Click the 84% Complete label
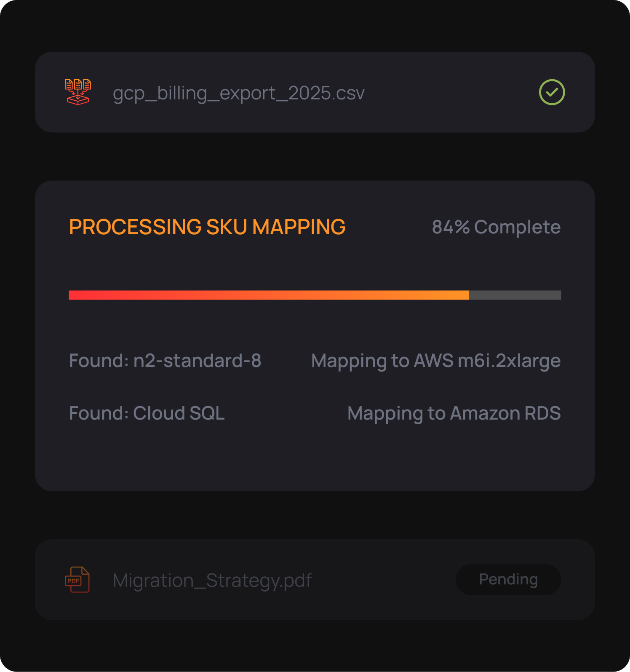 point(496,227)
